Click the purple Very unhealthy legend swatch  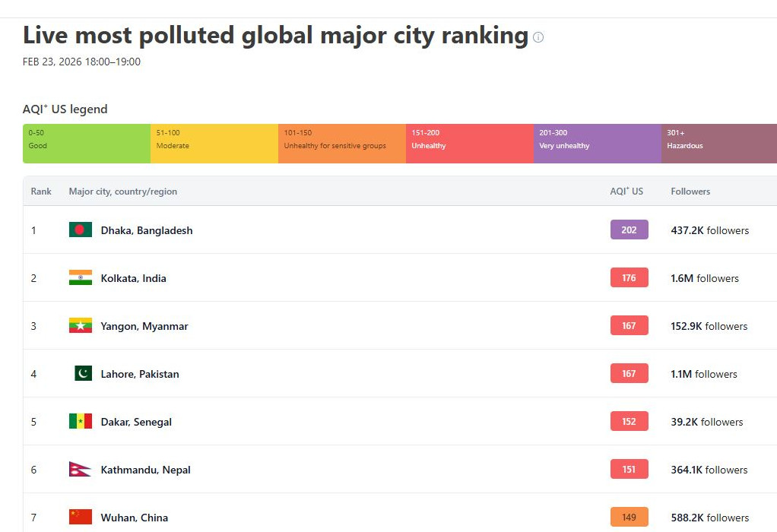597,144
